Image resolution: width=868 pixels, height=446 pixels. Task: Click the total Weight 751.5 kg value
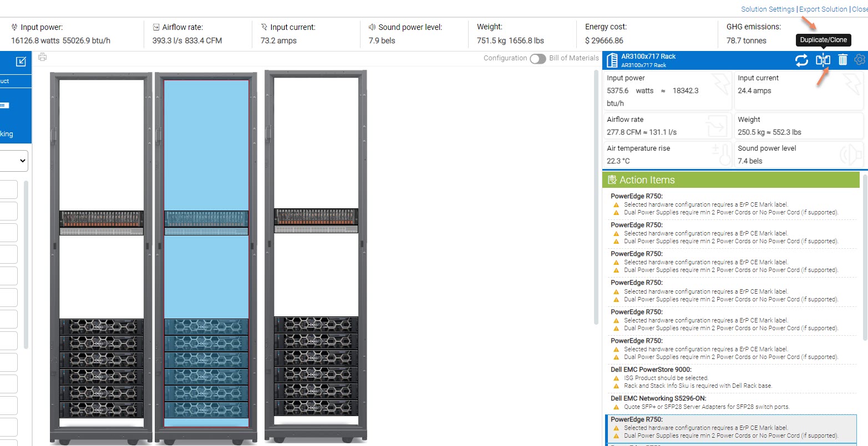(510, 40)
